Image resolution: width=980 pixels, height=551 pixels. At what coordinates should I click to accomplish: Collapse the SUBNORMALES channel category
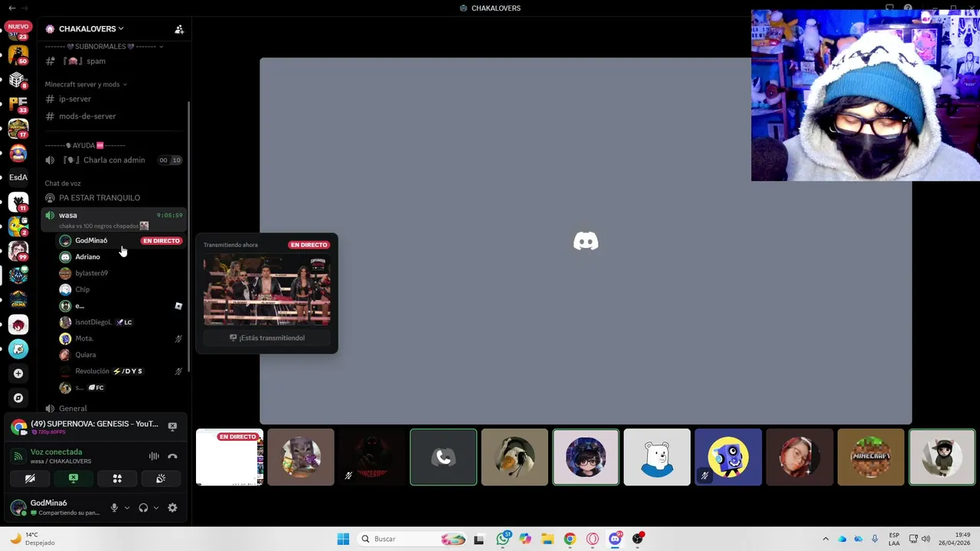pyautogui.click(x=103, y=47)
